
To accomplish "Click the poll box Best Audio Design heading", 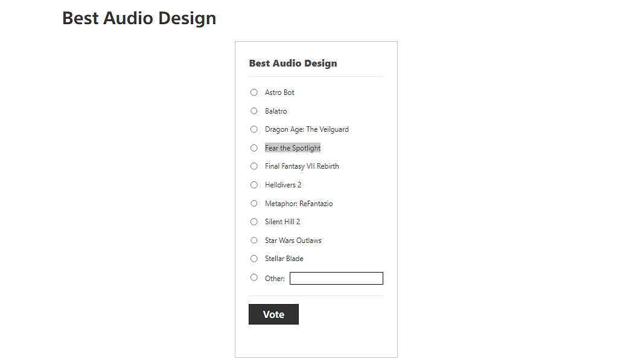I will click(293, 63).
